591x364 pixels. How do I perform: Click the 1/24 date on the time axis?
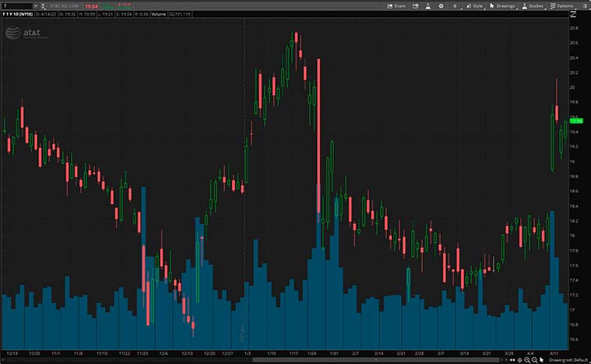click(311, 353)
